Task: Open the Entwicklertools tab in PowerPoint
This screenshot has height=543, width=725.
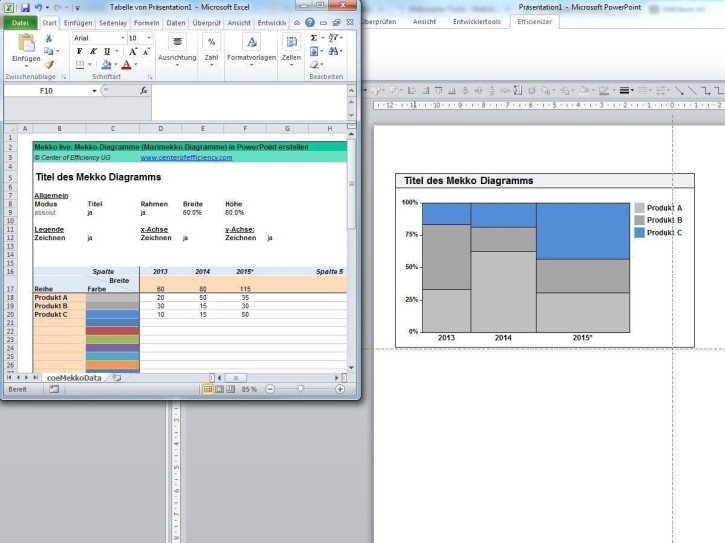Action: 477,22
